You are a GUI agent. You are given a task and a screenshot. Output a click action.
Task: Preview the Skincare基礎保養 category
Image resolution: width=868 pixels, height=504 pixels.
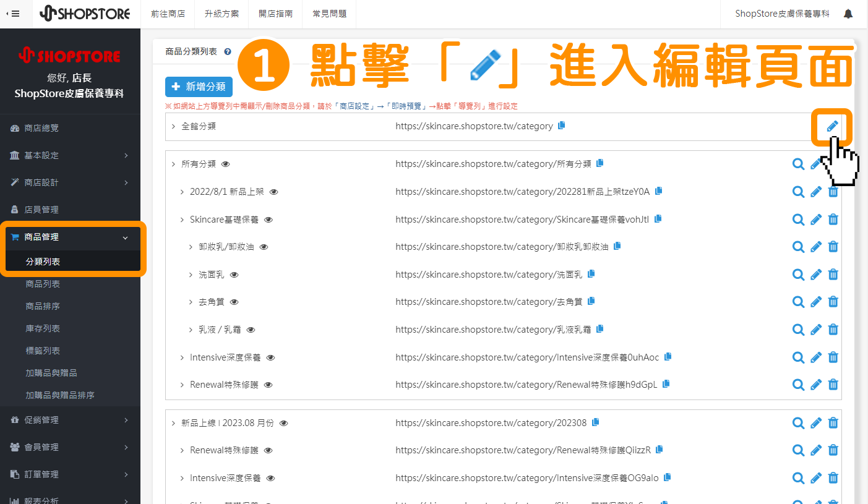tap(799, 219)
